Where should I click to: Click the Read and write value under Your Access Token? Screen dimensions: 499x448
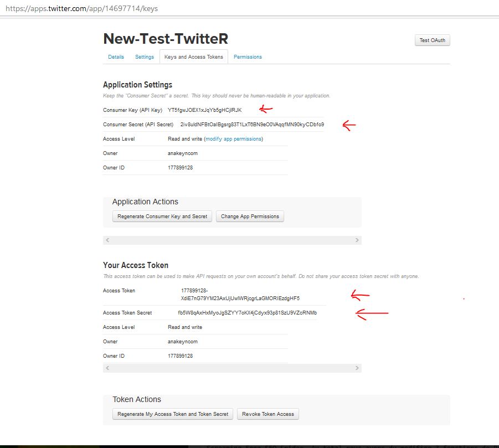point(185,327)
